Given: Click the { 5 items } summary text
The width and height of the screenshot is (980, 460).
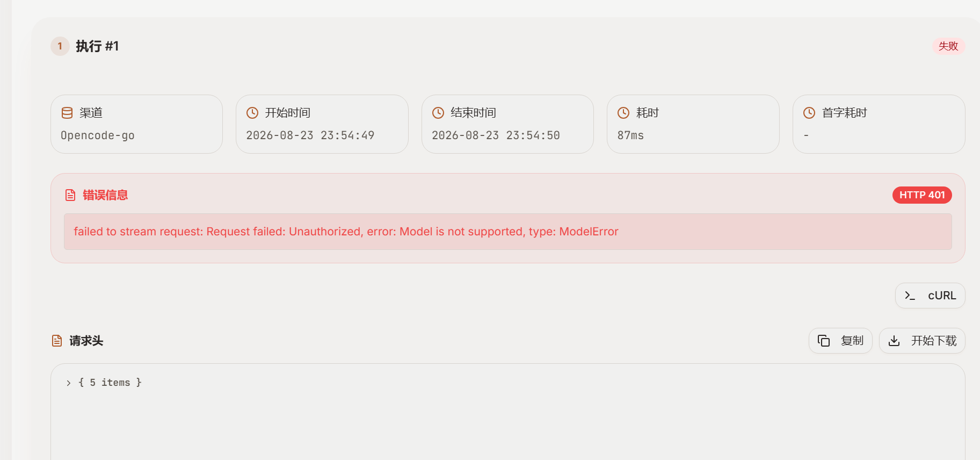Looking at the screenshot, I should [110, 383].
